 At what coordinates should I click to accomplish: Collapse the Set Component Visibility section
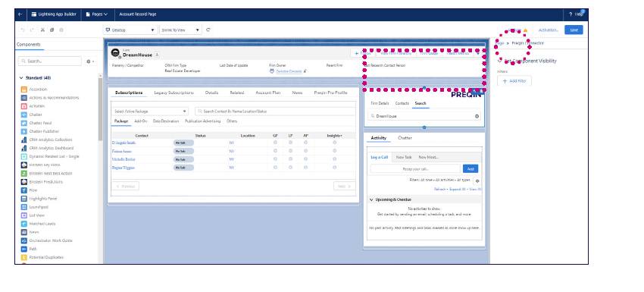point(499,61)
